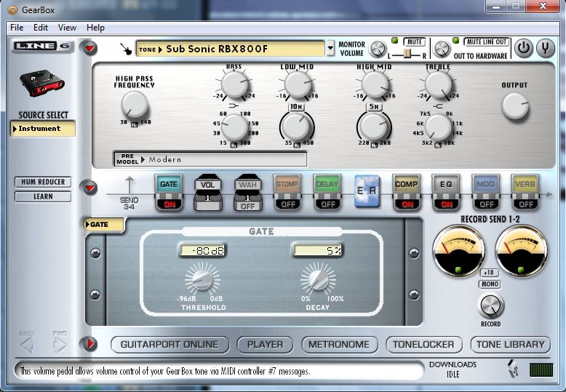Click the HUM REDUCER button
The height and width of the screenshot is (392, 566).
pyautogui.click(x=43, y=182)
